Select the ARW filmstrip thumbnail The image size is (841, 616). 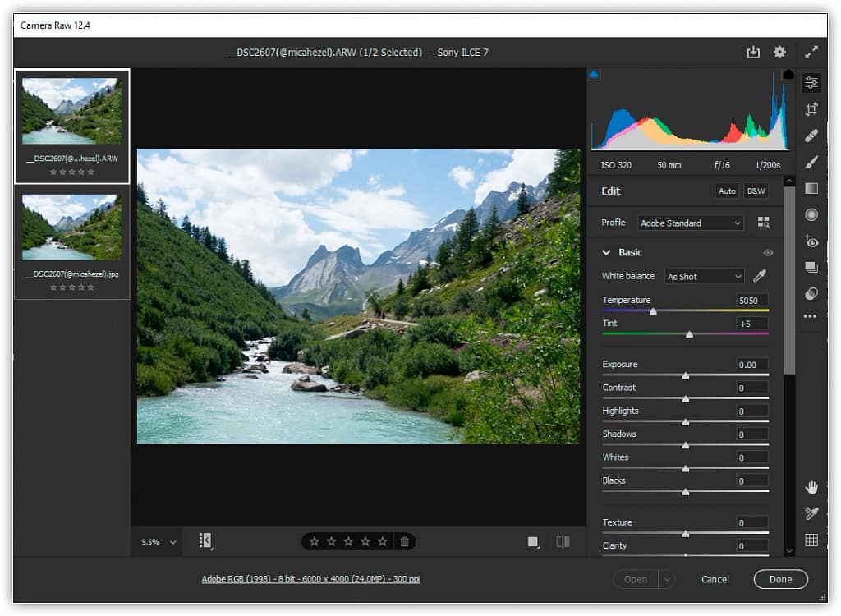[72, 111]
